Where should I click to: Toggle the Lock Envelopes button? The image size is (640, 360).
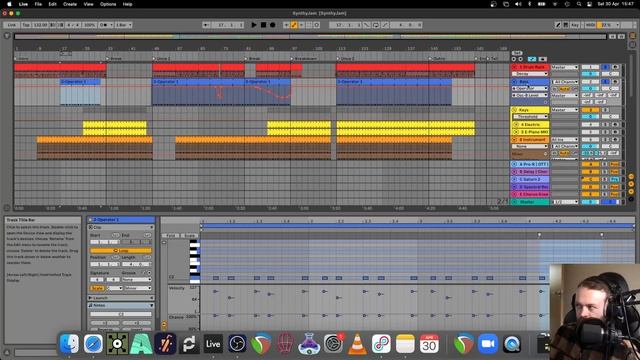(x=542, y=59)
